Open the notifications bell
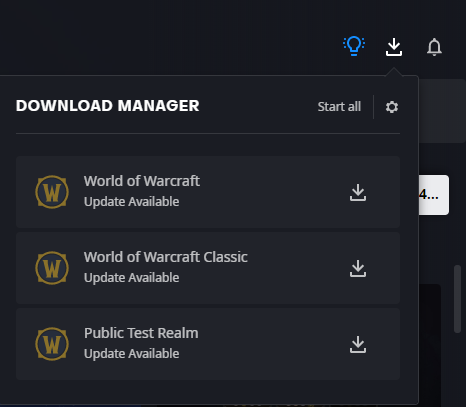Screen dimensions: 466x407 pyautogui.click(x=434, y=47)
